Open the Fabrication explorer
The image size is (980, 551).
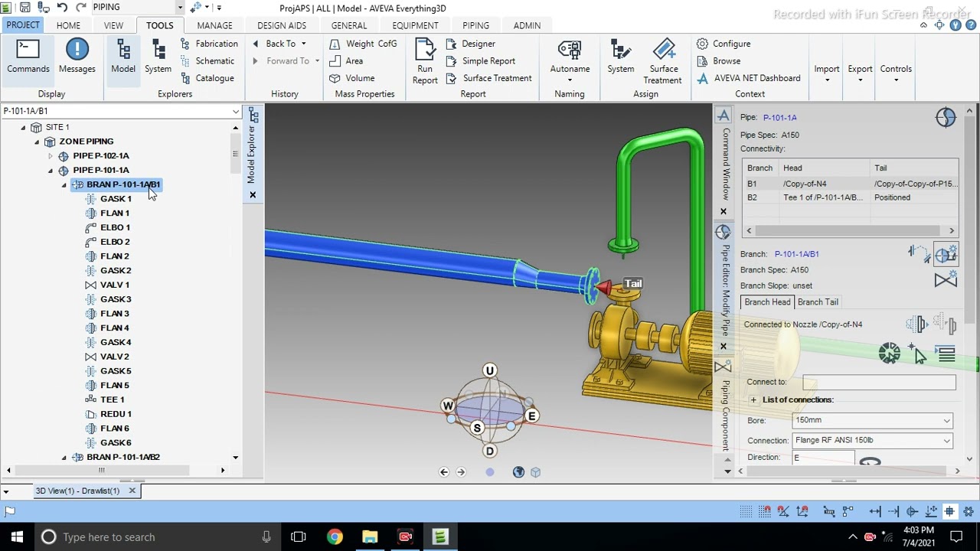tap(209, 44)
